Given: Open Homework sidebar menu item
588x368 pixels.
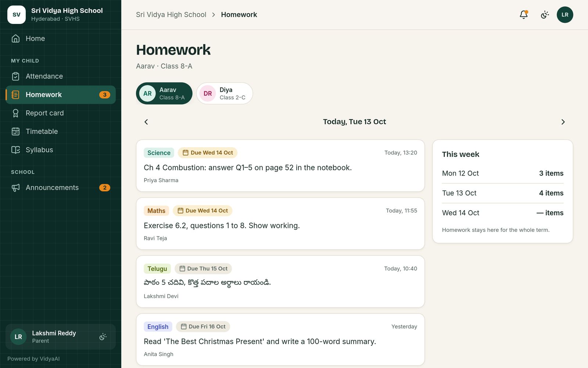Looking at the screenshot, I should click(x=61, y=95).
